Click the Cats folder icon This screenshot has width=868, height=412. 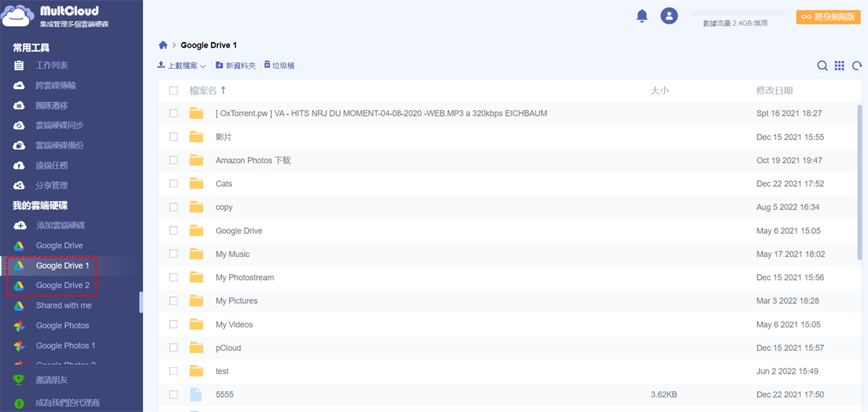click(196, 183)
